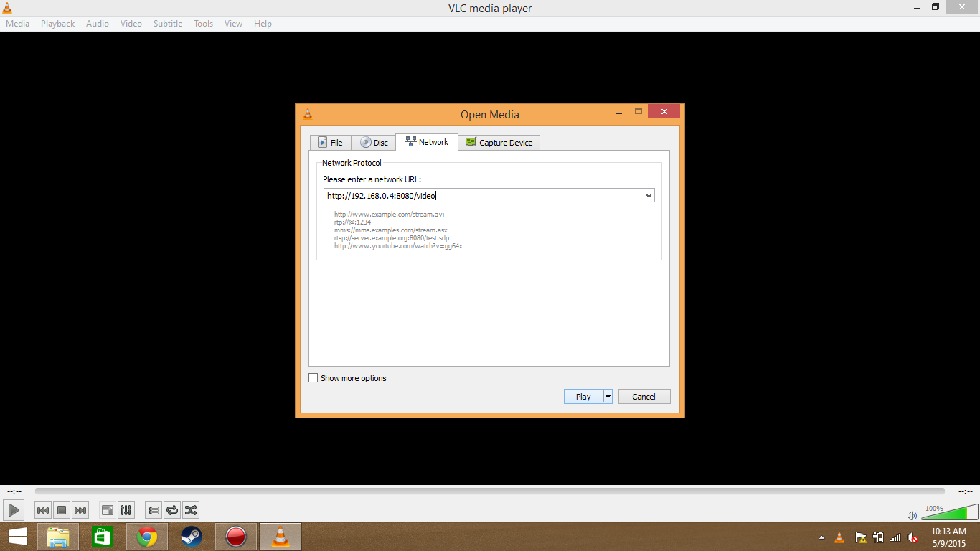Viewport: 980px width, 551px height.
Task: Open Google Chrome from taskbar
Action: (147, 537)
